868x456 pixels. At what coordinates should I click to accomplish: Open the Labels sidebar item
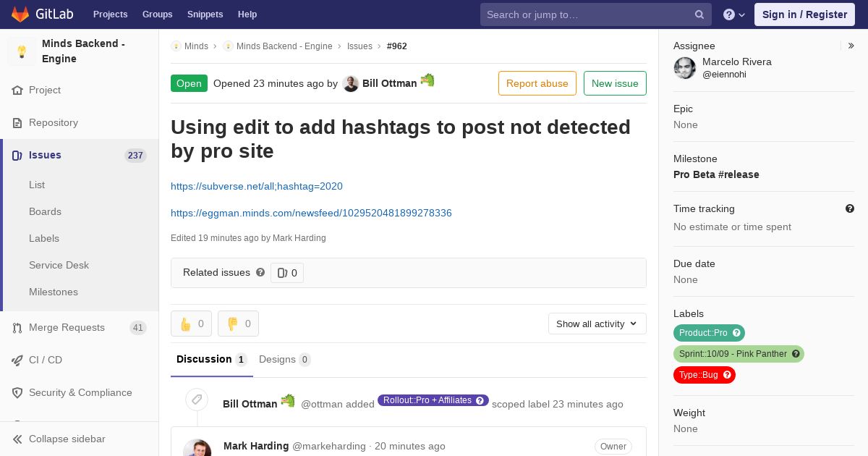pyautogui.click(x=44, y=239)
